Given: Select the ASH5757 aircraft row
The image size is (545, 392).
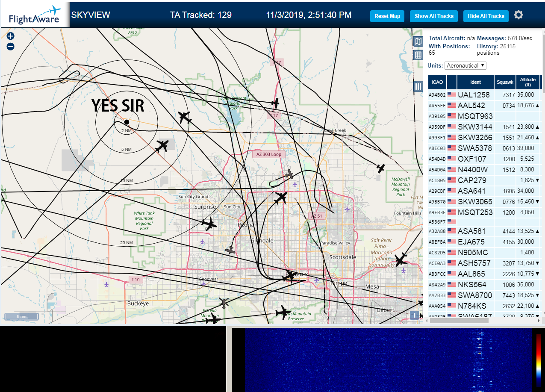Looking at the screenshot, I should pyautogui.click(x=485, y=263).
